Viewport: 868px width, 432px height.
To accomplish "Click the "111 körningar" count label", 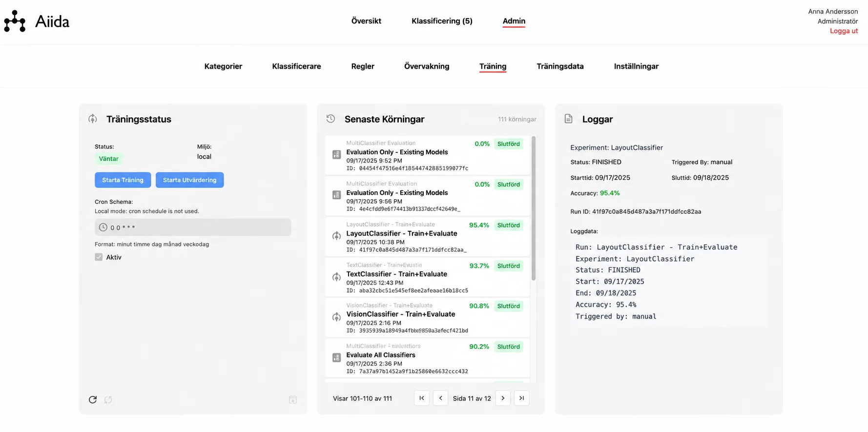I will [517, 119].
